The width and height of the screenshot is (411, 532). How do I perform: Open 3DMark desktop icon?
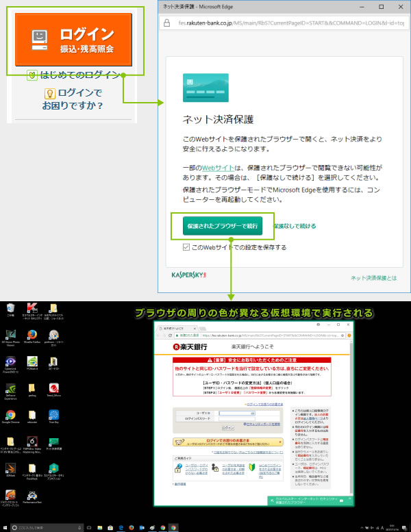point(10,470)
